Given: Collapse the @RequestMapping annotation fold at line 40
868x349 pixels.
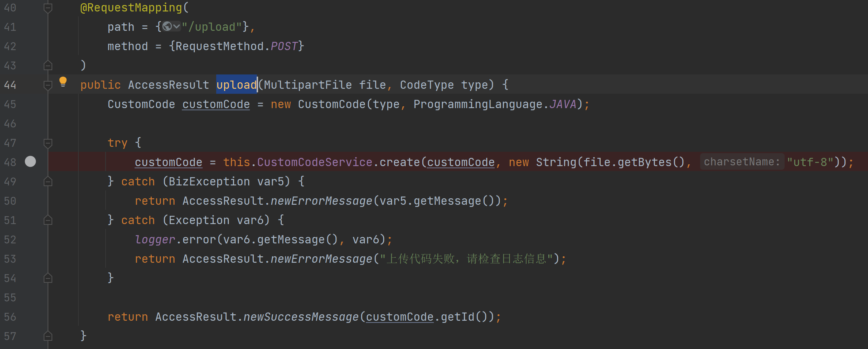Looking at the screenshot, I should pyautogui.click(x=48, y=8).
